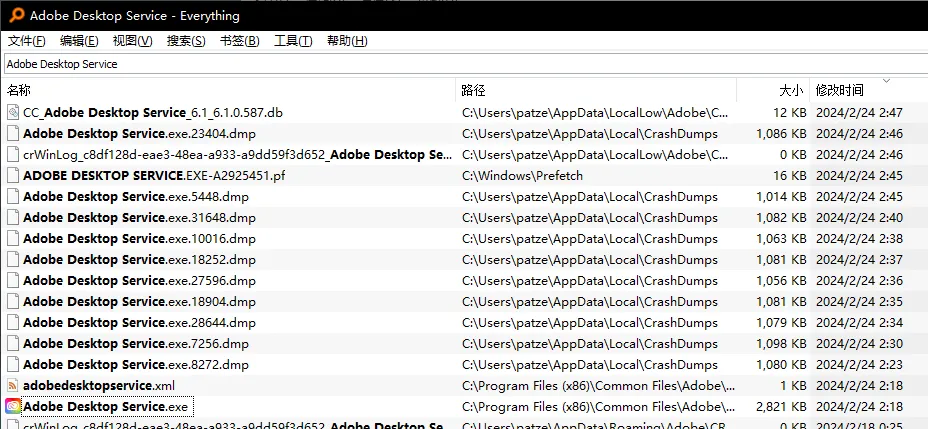
Task: Click file icon of Adobe Desktop Service.exe.31648.dmp
Action: 13,218
